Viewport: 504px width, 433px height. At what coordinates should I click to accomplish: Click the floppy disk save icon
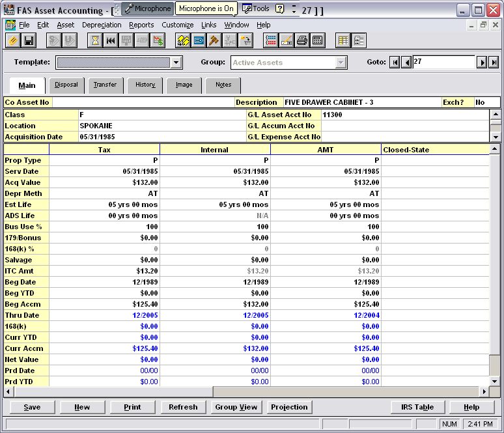tap(29, 40)
